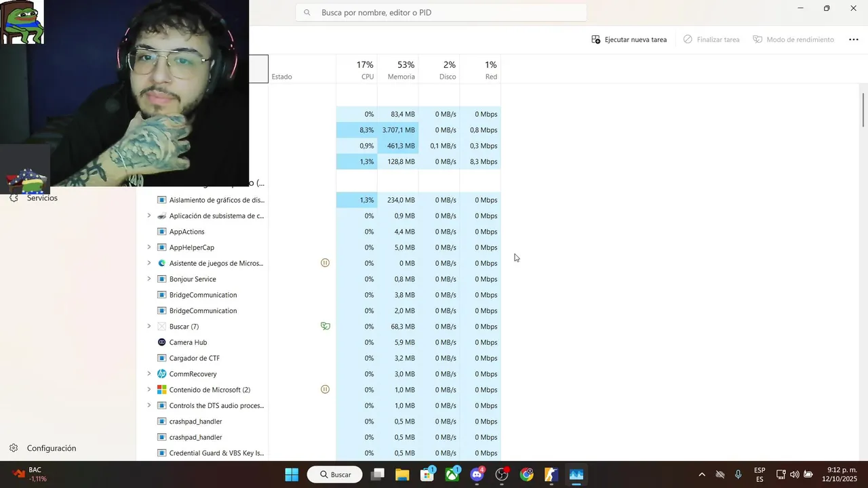Screen dimensions: 868x488
Task: Click the icon beside Aplicación de subsistema
Action: coord(161,216)
